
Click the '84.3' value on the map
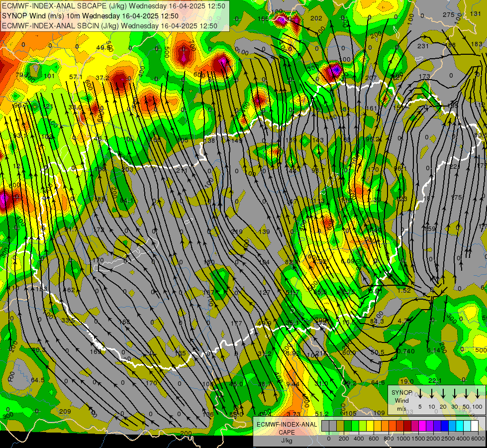click(377, 321)
